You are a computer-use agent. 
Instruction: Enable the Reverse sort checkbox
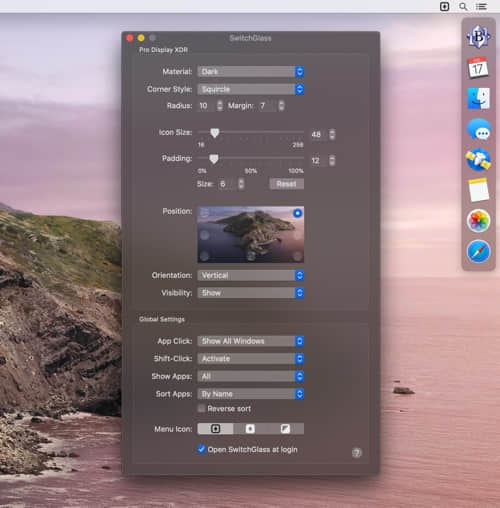click(201, 408)
